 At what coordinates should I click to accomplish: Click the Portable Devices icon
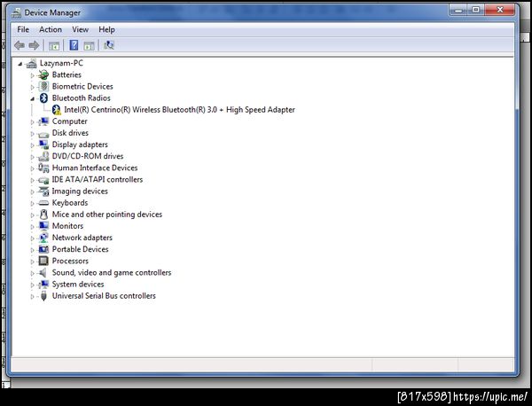(43, 249)
